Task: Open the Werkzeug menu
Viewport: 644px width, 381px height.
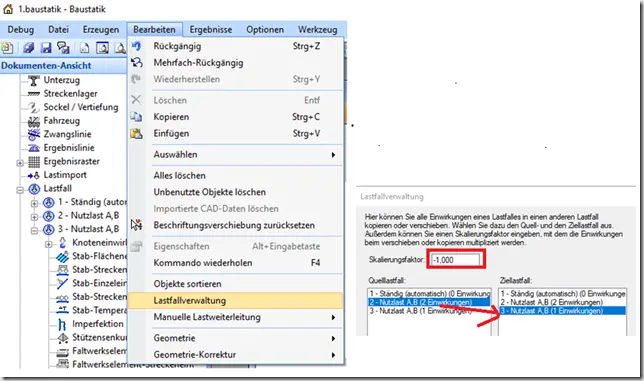Action: tap(317, 30)
